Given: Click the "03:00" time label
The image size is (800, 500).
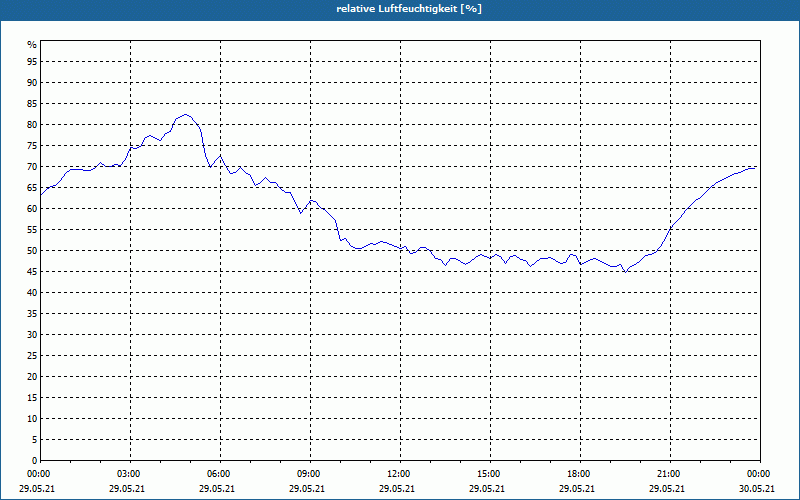Looking at the screenshot, I should [x=130, y=474].
